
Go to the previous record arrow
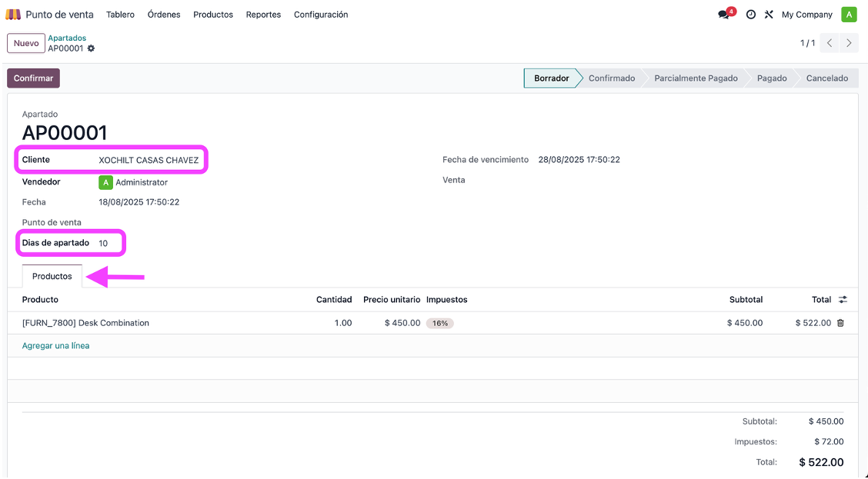(x=830, y=43)
